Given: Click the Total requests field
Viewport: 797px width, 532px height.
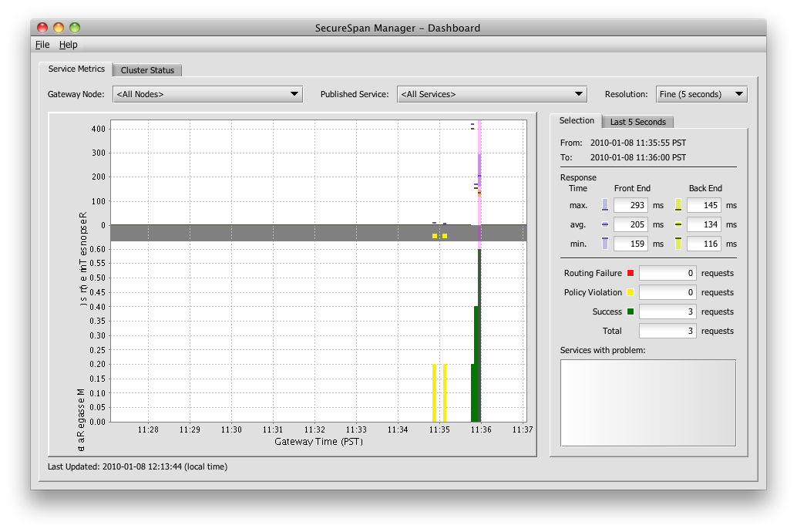Looking at the screenshot, I should point(668,331).
